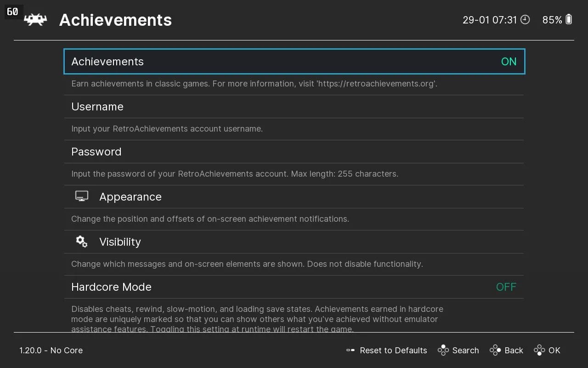588x368 pixels.
Task: Select the Username input row
Action: [x=97, y=106]
